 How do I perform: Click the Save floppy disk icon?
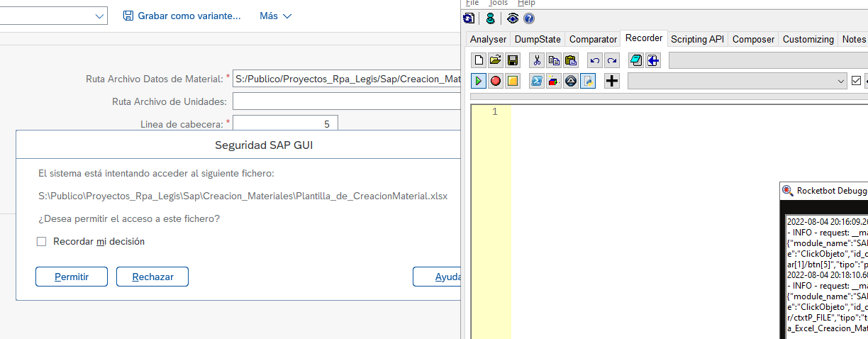click(512, 60)
